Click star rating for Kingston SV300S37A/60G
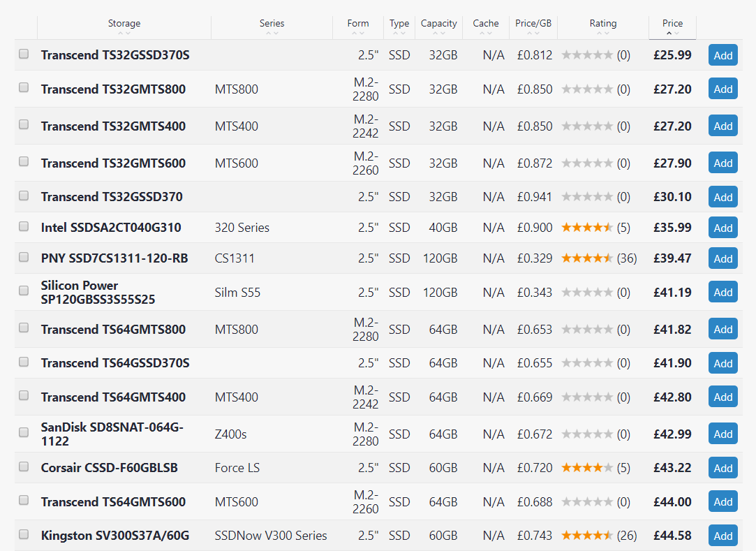Screen dimensions: 756x551 tap(587, 535)
